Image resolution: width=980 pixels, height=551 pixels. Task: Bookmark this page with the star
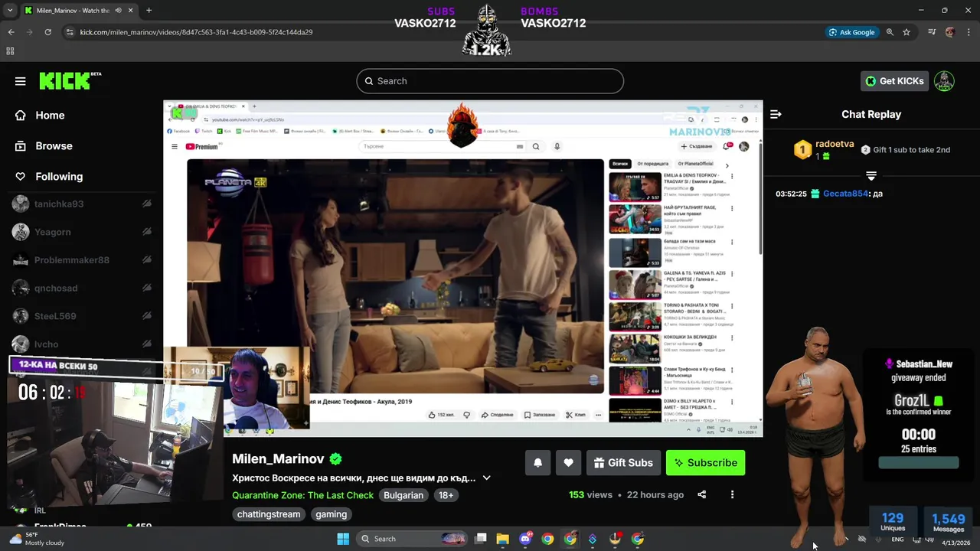click(x=906, y=32)
